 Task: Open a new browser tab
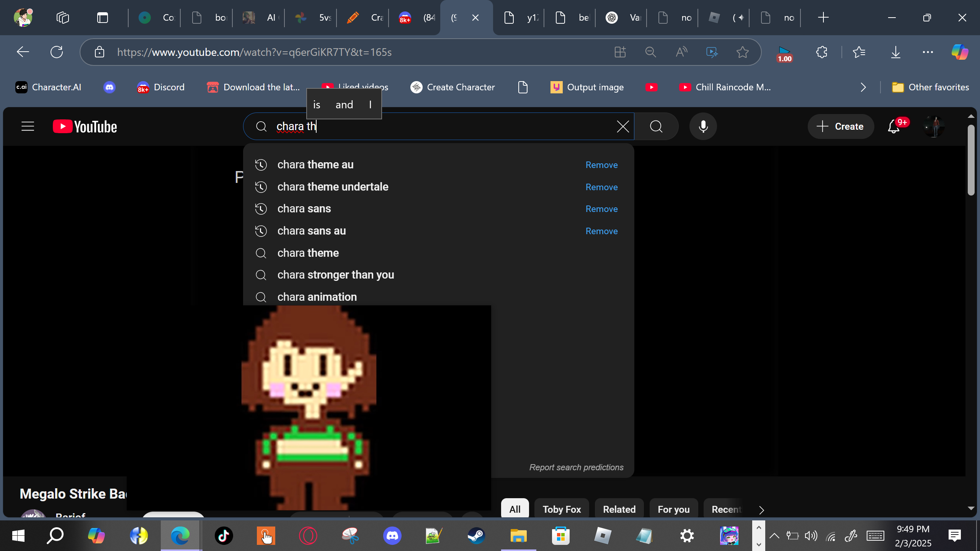point(823,18)
